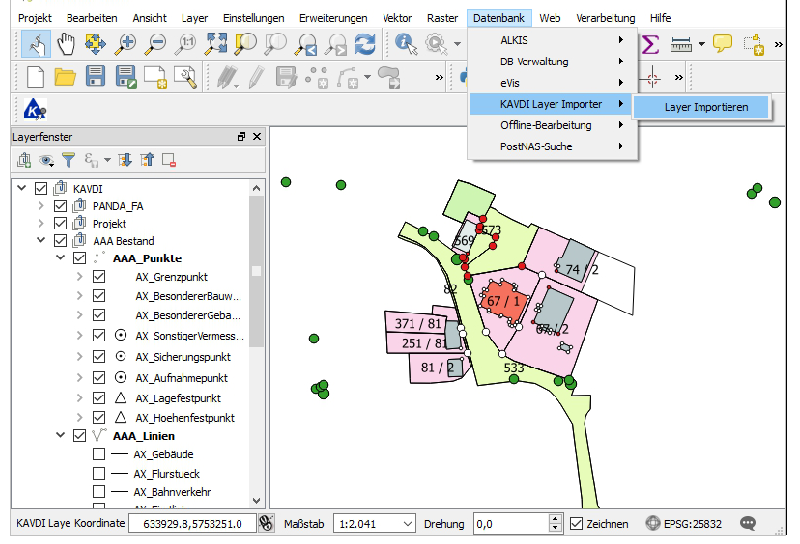800x544 pixels.
Task: Toggle the Zeichnen render checkbox
Action: point(576,523)
